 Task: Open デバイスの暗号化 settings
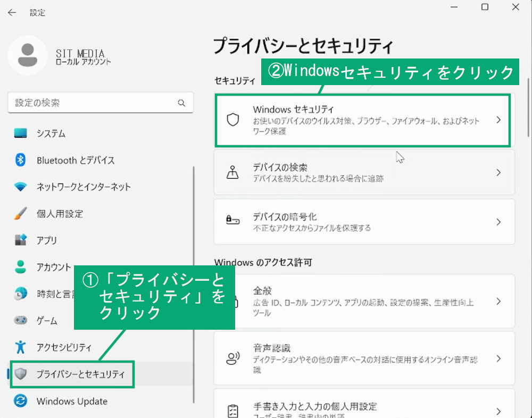click(364, 222)
